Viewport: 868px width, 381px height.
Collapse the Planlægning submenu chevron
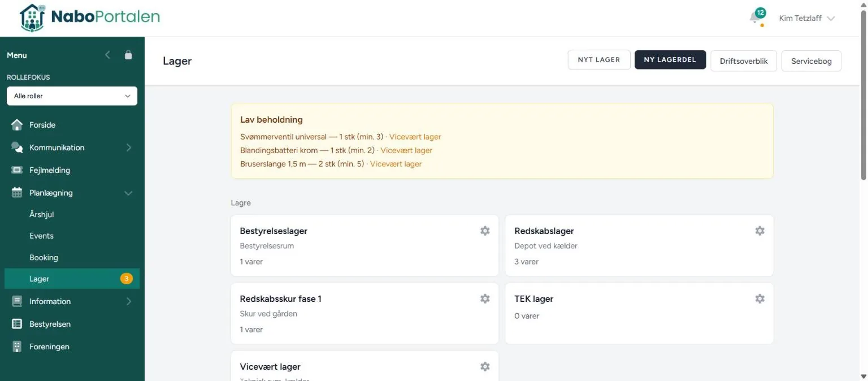[128, 193]
